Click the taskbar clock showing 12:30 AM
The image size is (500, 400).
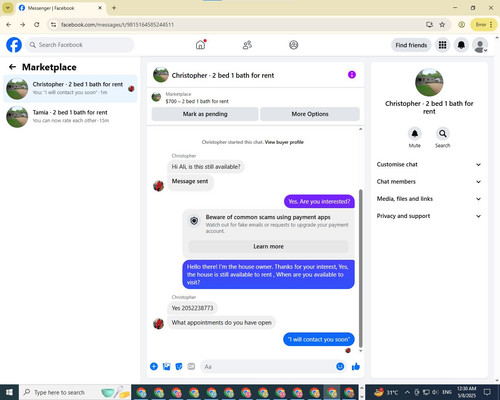pyautogui.click(x=466, y=392)
